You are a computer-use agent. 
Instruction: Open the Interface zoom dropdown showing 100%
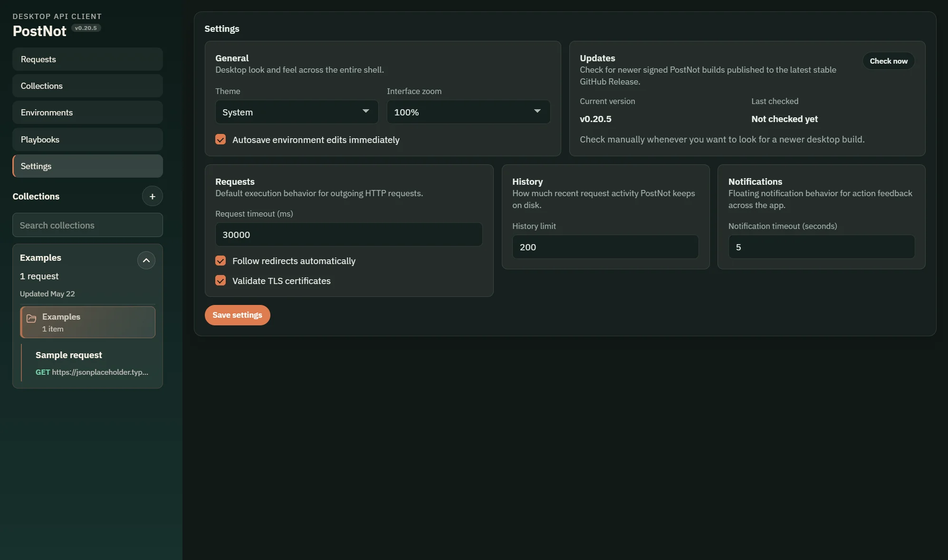[468, 112]
